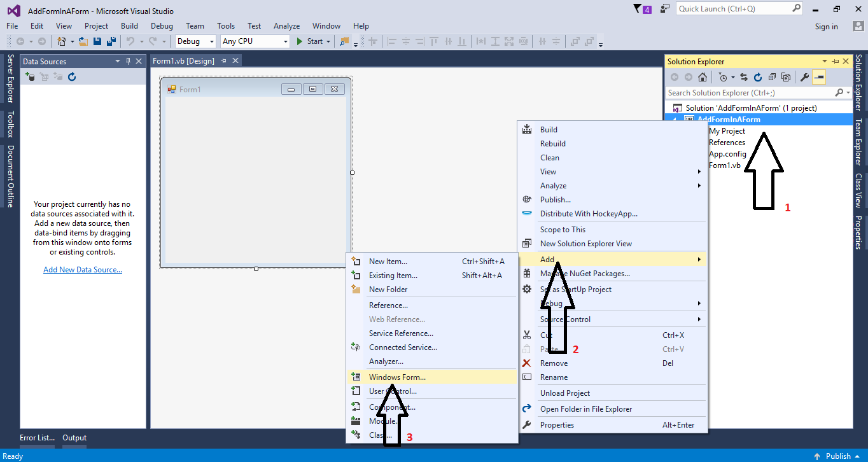Click the New Project toolbar icon
The width and height of the screenshot is (868, 462).
point(62,41)
